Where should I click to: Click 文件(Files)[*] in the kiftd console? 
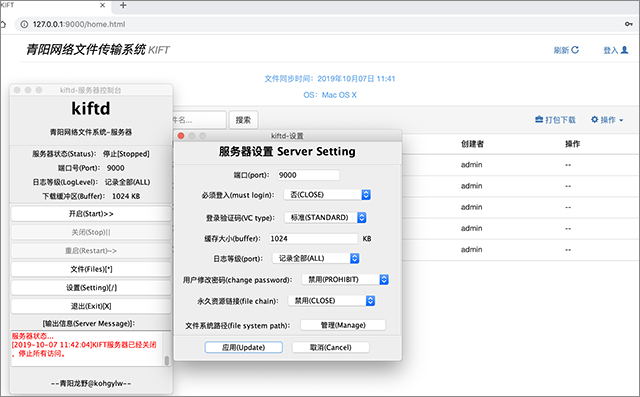tap(91, 269)
